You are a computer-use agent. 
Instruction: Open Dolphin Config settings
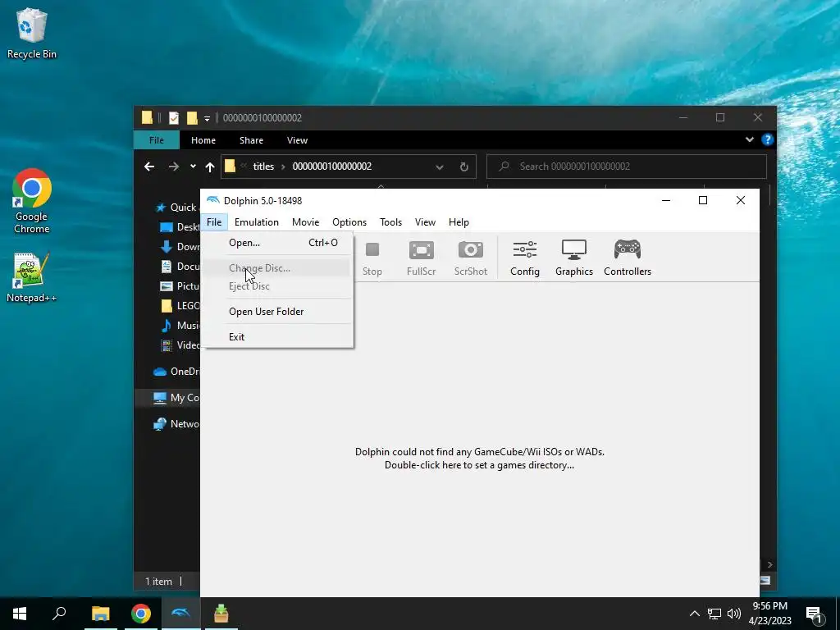pos(524,258)
